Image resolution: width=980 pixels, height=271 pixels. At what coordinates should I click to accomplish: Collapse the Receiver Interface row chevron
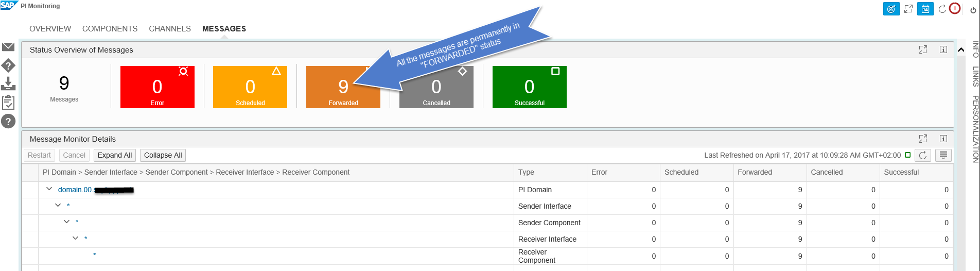click(75, 238)
